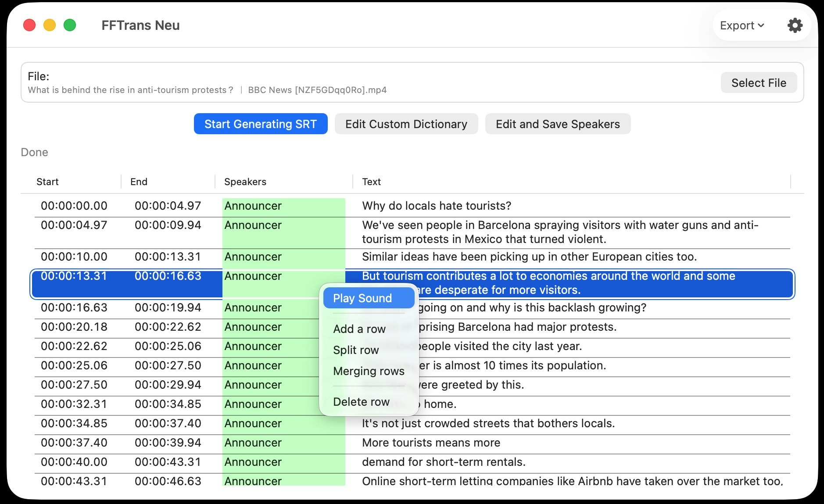Click 'almost 10 times its population' text
Screen dimensions: 824x504
click(x=512, y=365)
